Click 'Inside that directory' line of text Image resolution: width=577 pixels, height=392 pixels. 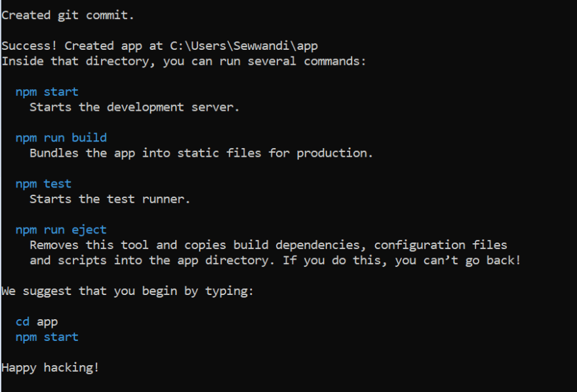[184, 62]
